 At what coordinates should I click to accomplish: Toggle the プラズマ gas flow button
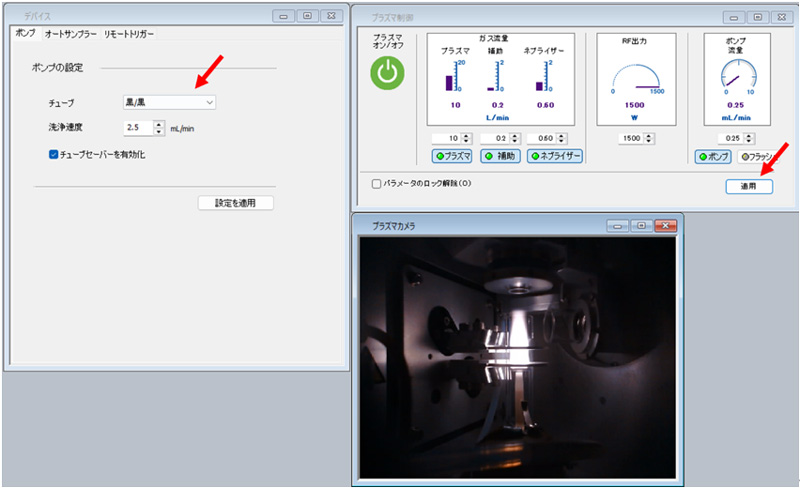click(x=452, y=156)
